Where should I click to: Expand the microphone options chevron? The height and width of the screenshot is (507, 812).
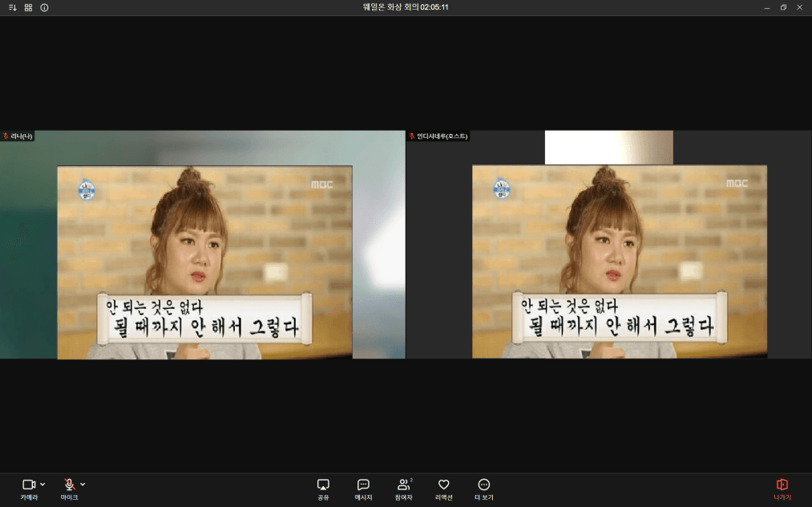click(83, 485)
